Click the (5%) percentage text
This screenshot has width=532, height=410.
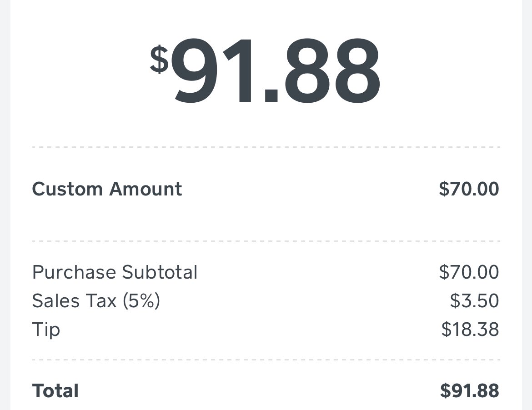coord(141,301)
